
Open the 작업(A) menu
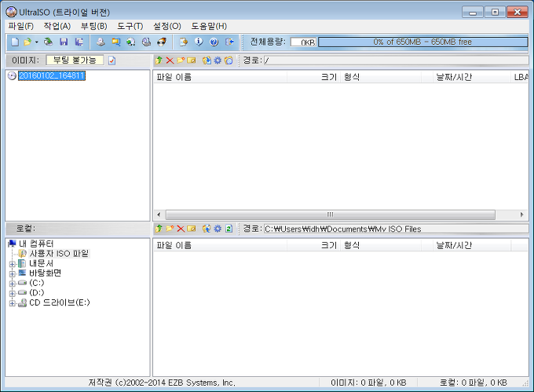coord(57,26)
